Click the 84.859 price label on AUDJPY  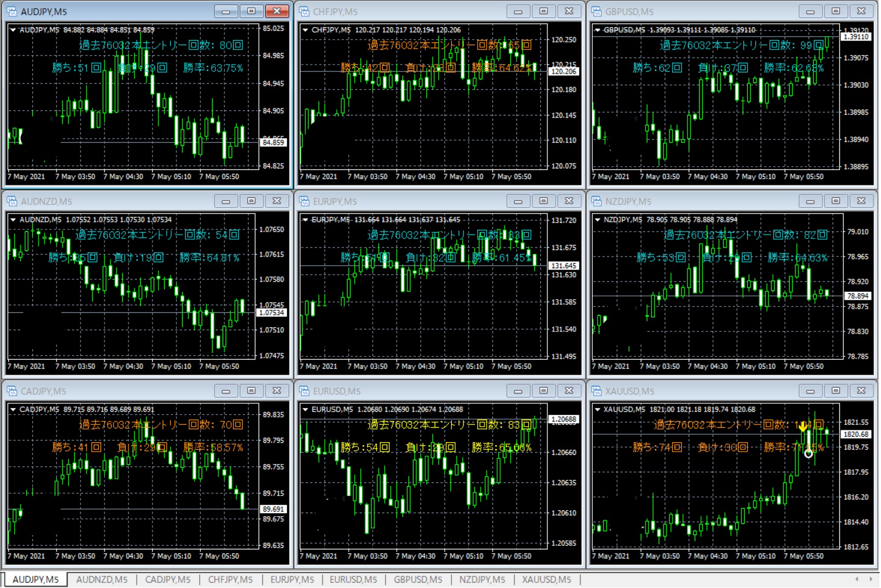[x=273, y=142]
